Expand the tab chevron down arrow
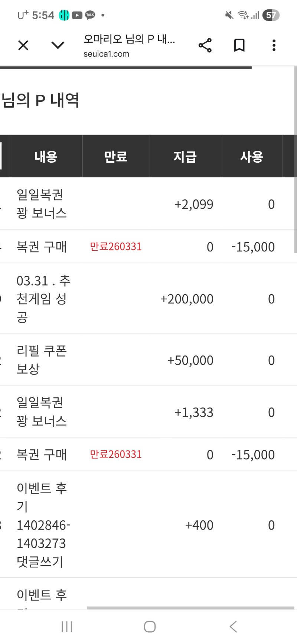The height and width of the screenshot is (644, 297). point(58,45)
